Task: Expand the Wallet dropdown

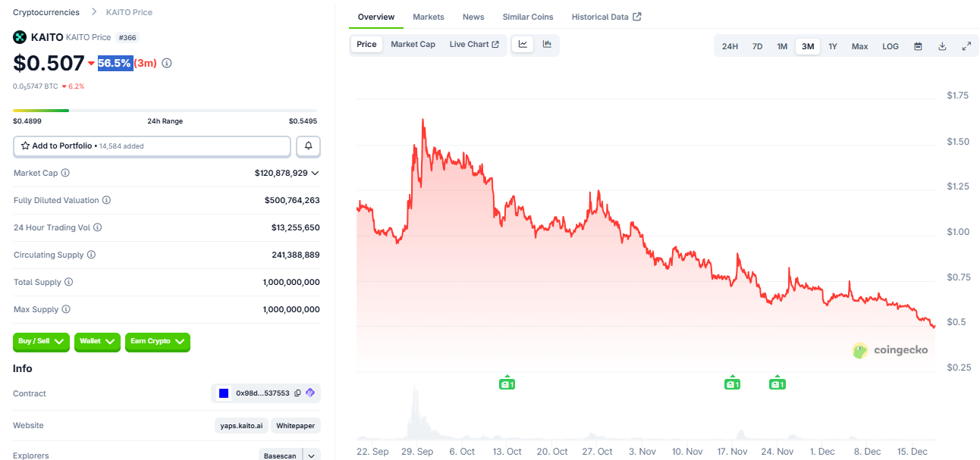Action: click(x=97, y=342)
